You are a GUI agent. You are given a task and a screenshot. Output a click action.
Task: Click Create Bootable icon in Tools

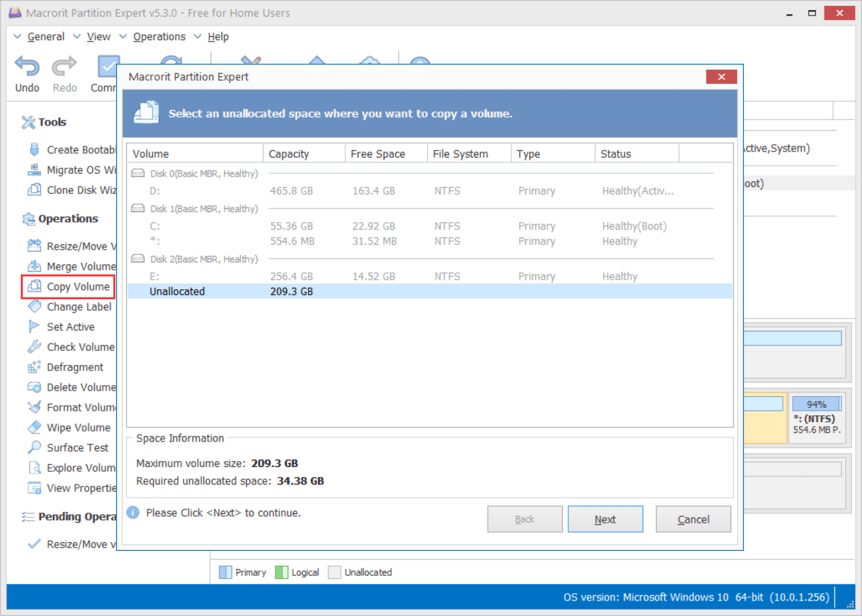pyautogui.click(x=35, y=150)
